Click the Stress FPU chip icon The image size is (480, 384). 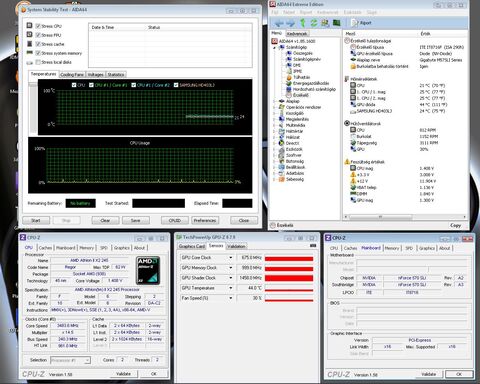pyautogui.click(x=30, y=34)
